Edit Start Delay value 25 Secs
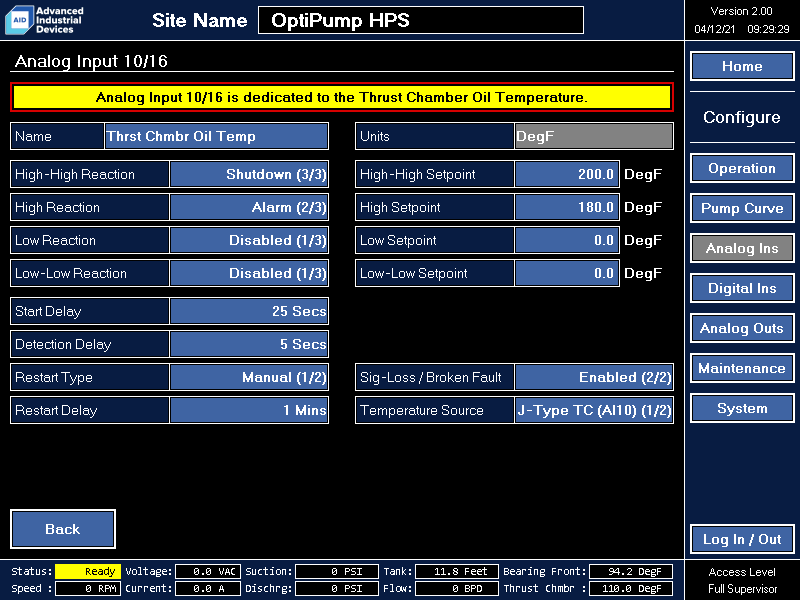Image resolution: width=800 pixels, height=600 pixels. click(x=249, y=311)
